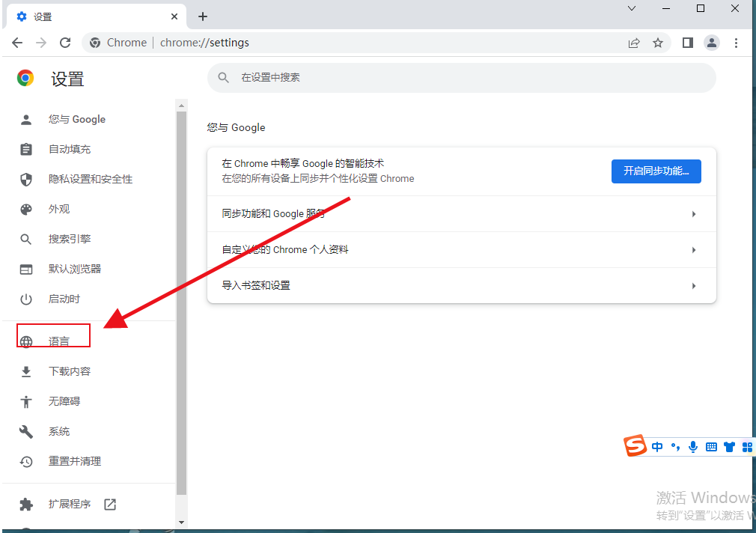Open the Sogou skin shirt icon

pyautogui.click(x=729, y=447)
